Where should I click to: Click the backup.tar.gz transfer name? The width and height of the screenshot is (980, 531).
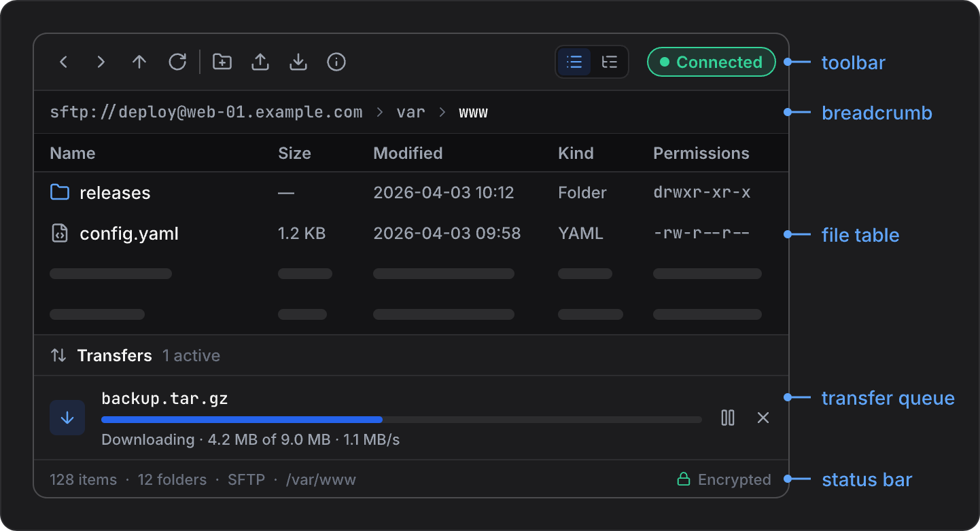tap(165, 399)
